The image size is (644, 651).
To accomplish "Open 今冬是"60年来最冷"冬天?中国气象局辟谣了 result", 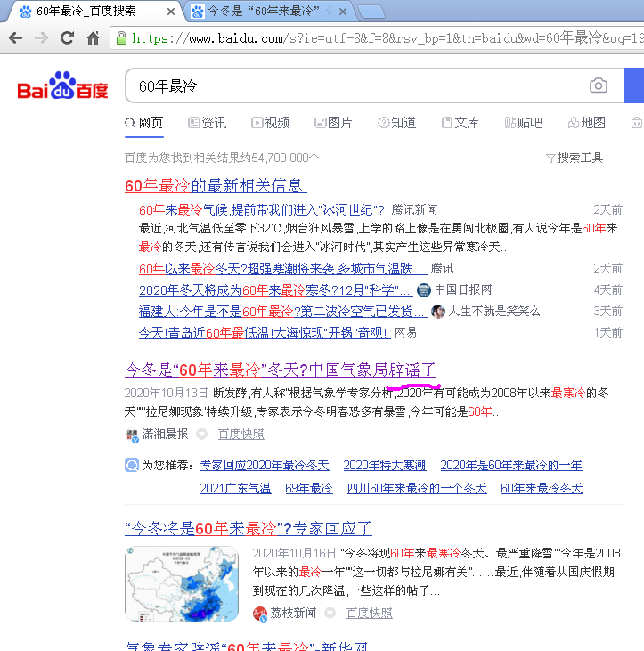I will [281, 370].
